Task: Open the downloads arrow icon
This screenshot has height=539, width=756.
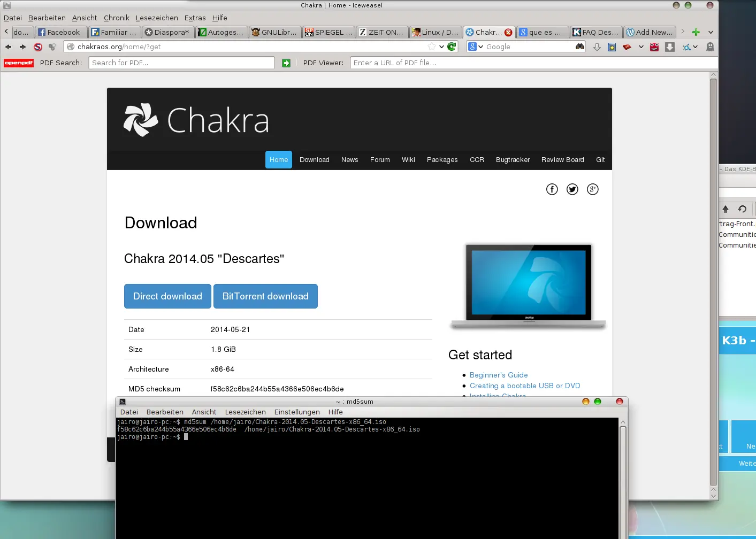Action: [x=597, y=47]
